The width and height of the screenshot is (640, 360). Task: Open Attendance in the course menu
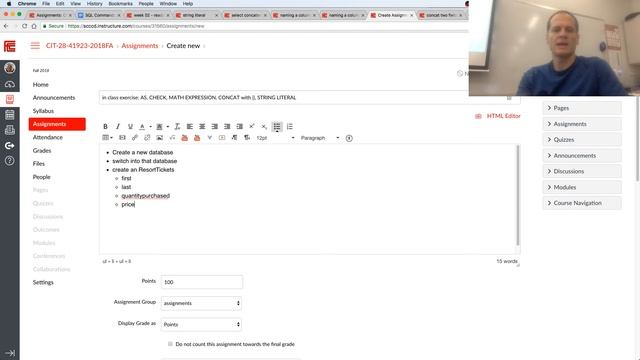pyautogui.click(x=48, y=137)
